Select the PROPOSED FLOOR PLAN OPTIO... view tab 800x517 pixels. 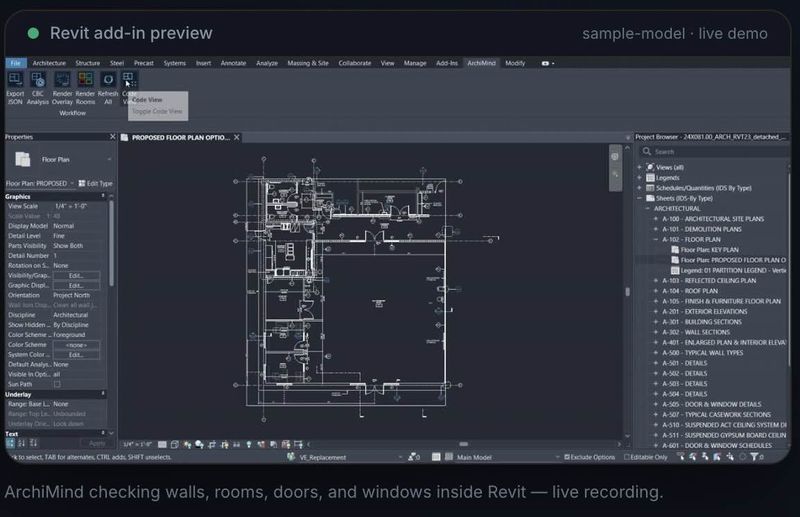(181, 137)
